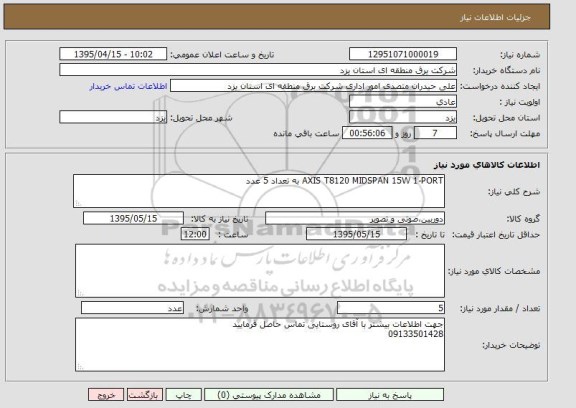Click the ساعت باقی مانده label
Image resolution: width=576 pixels, height=408 pixels.
[x=306, y=133]
